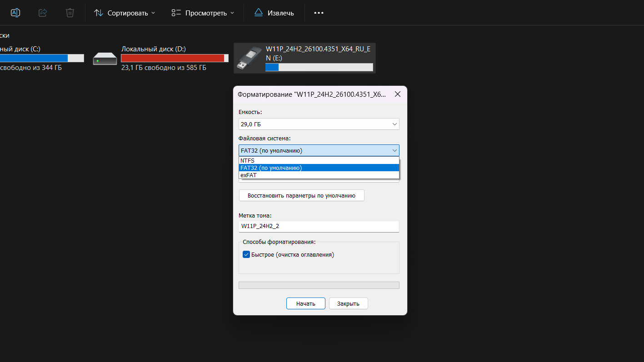Uncheck the Quick format (Быстрое) checkbox
The image size is (644, 362).
(x=246, y=255)
